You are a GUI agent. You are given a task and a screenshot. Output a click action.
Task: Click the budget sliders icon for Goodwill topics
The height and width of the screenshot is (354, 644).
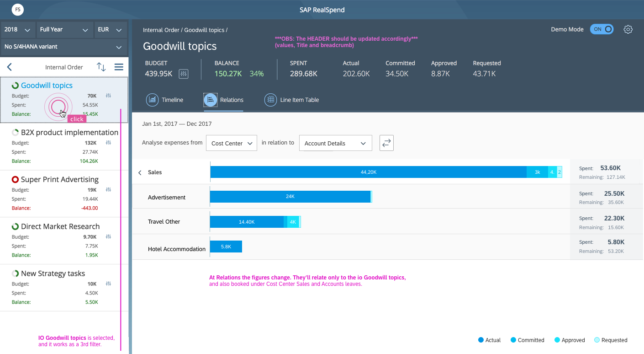click(x=108, y=96)
